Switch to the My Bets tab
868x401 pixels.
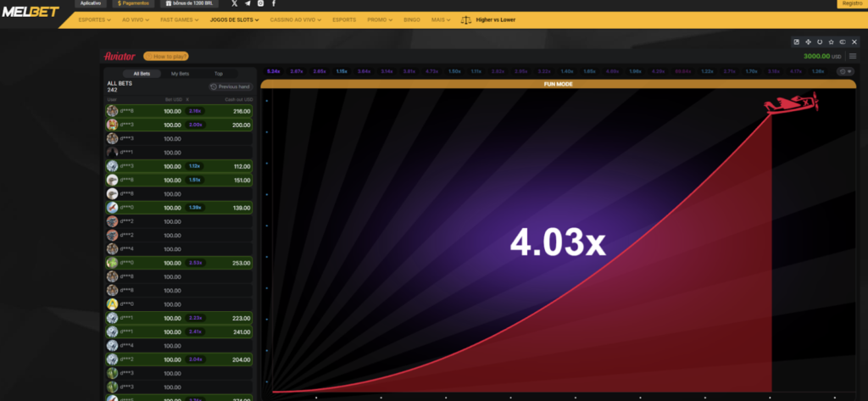[180, 74]
